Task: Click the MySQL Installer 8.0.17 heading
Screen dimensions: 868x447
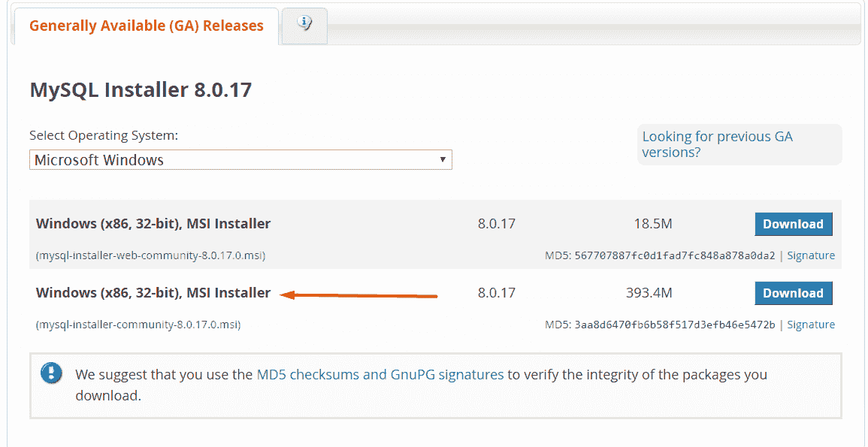Action: pos(141,90)
